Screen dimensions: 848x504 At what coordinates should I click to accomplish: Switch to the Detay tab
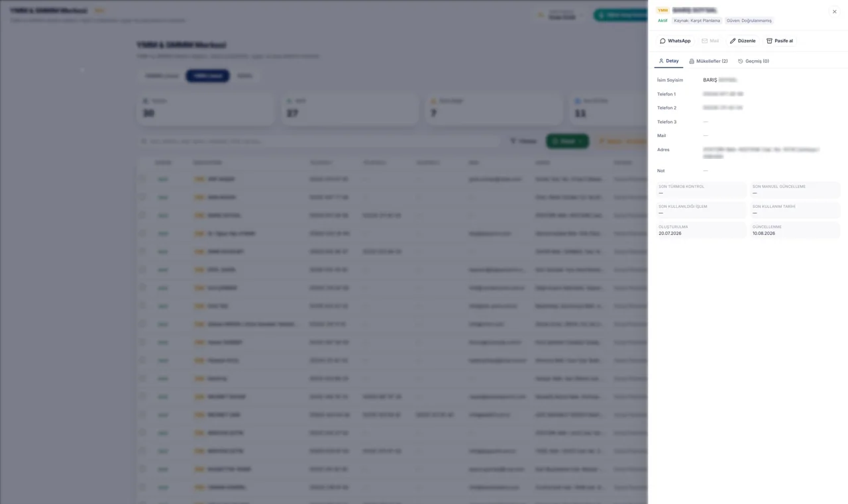tap(668, 61)
